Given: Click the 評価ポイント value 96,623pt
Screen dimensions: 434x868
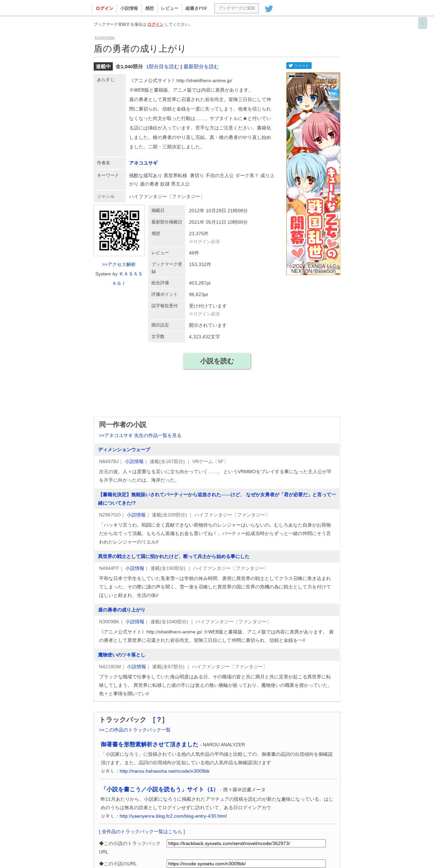Looking at the screenshot, I should tap(198, 294).
